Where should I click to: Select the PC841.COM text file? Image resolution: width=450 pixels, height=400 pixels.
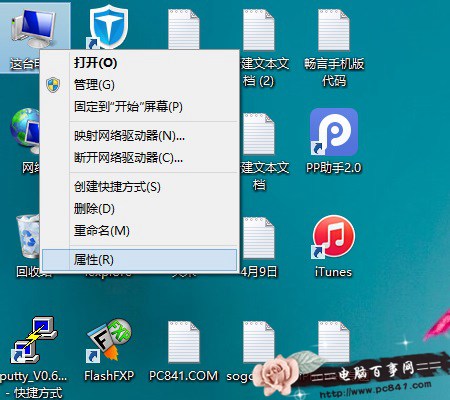pos(184,342)
